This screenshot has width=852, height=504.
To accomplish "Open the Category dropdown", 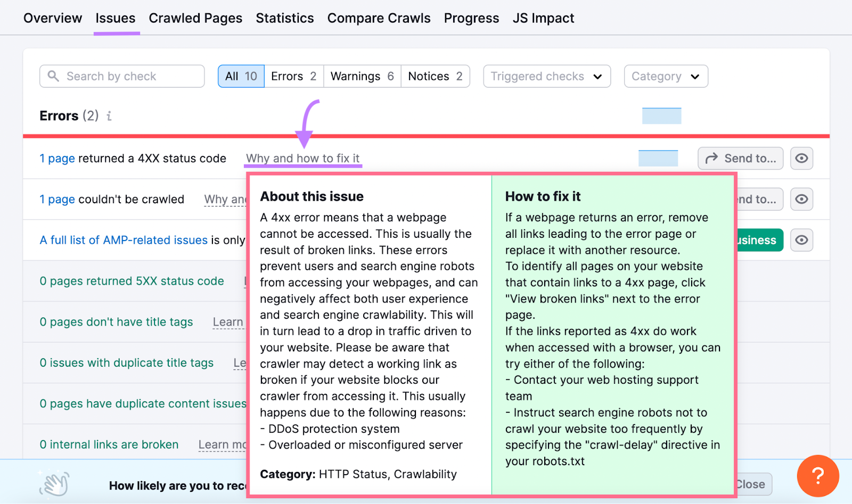I will [666, 76].
